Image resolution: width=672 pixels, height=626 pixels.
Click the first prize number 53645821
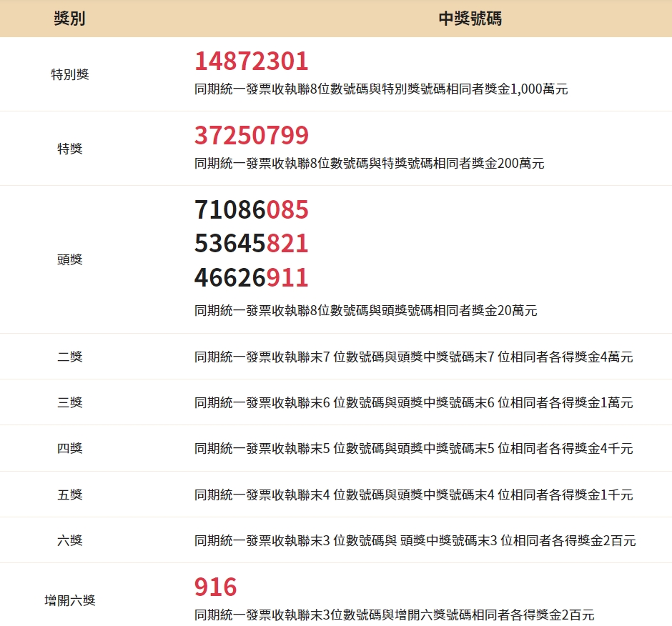coord(252,244)
